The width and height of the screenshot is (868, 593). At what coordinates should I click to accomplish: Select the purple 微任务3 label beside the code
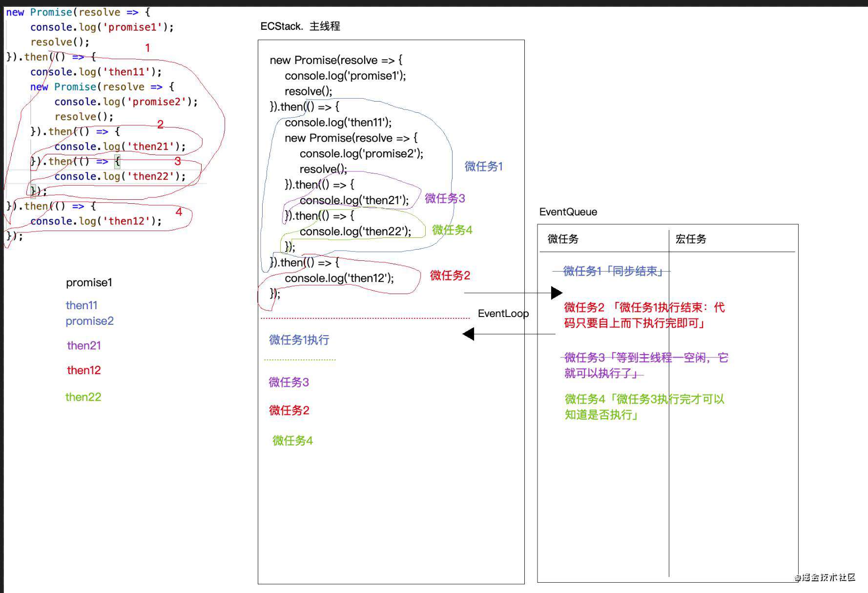tap(445, 198)
